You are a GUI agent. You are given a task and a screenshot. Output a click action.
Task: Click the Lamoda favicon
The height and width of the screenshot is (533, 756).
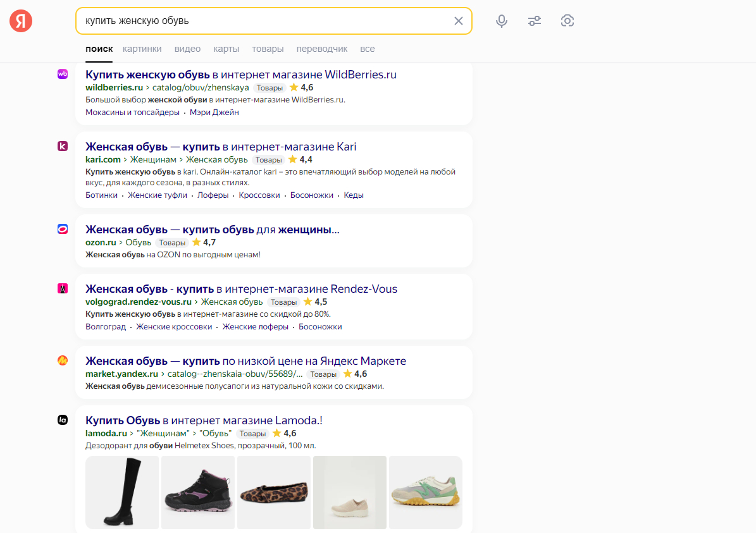coord(63,420)
